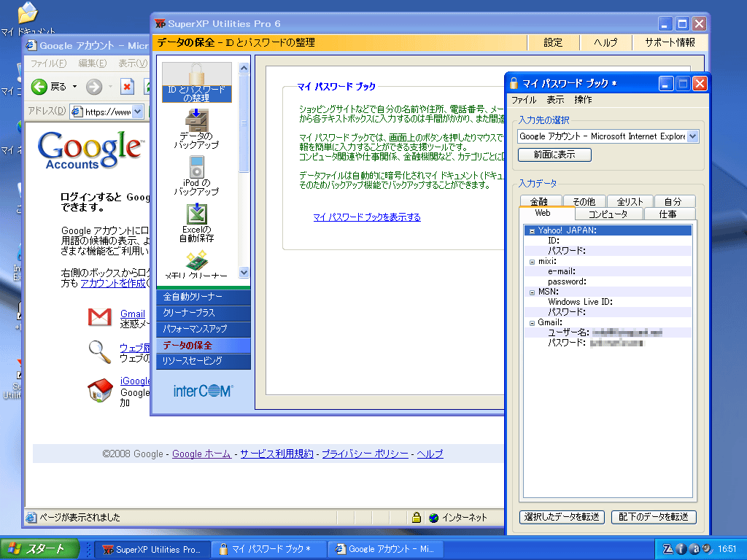Open the input destination dropdown
This screenshot has height=560, width=747.
pyautogui.click(x=693, y=136)
